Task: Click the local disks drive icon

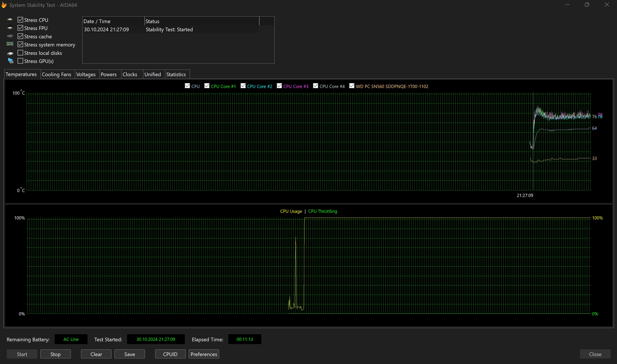Action: pyautogui.click(x=10, y=53)
